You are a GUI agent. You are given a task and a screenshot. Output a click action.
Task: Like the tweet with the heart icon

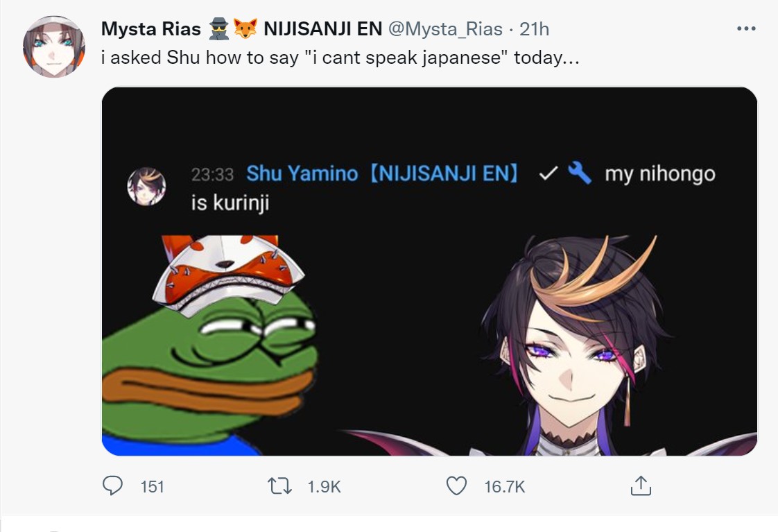(456, 486)
